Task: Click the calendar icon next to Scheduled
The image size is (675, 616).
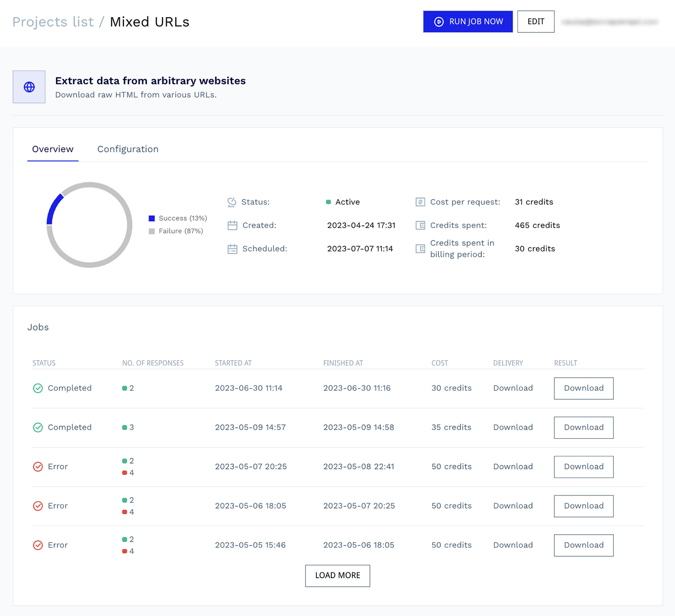Action: (232, 249)
